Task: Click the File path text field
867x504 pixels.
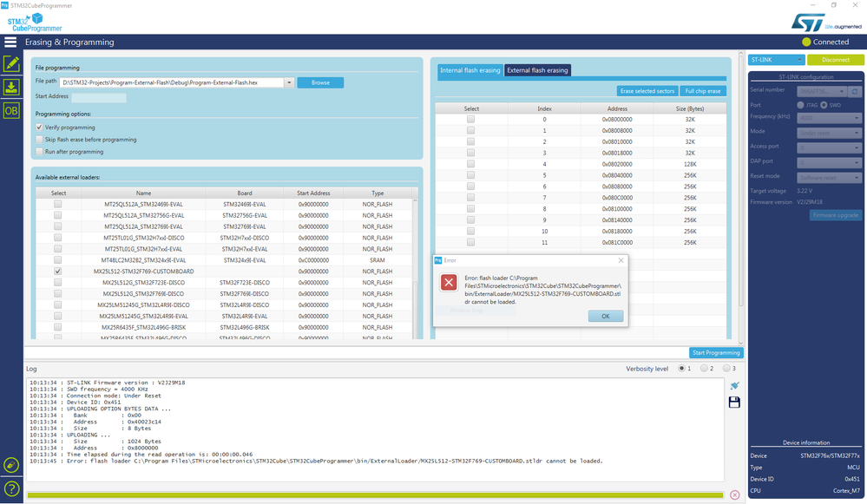Action: pos(173,82)
